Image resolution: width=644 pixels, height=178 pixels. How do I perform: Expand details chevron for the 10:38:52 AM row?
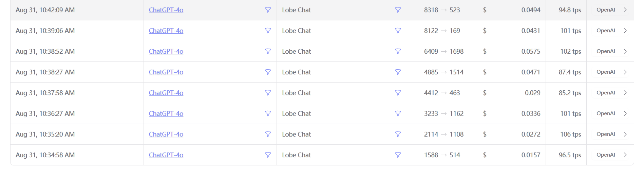pos(625,51)
